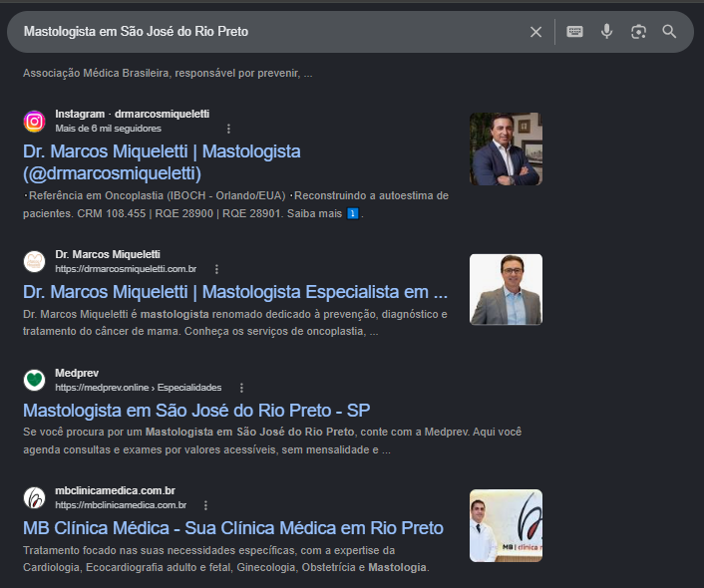Image resolution: width=704 pixels, height=588 pixels.
Task: Click the Instagram result profile photo thumbnail
Action: coord(506,149)
